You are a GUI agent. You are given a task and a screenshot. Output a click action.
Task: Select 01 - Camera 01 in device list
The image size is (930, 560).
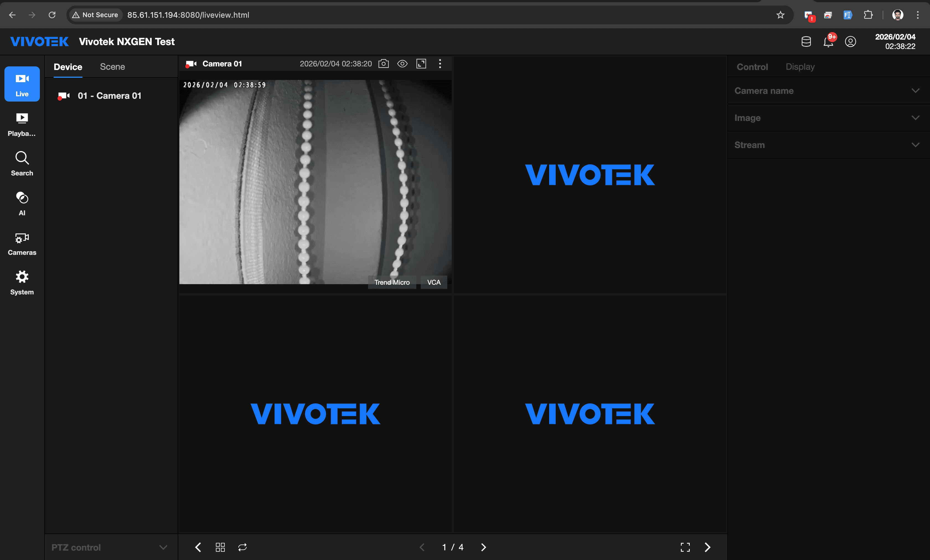pos(109,96)
